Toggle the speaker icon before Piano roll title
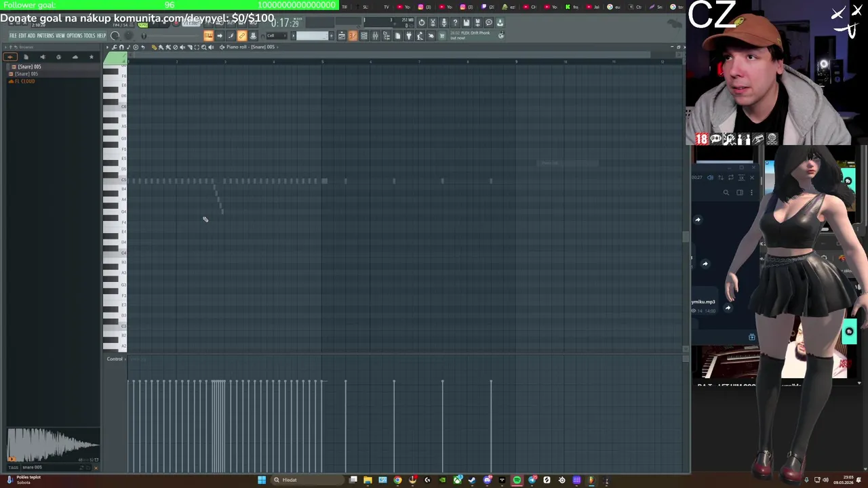The image size is (868, 488). coord(222,47)
